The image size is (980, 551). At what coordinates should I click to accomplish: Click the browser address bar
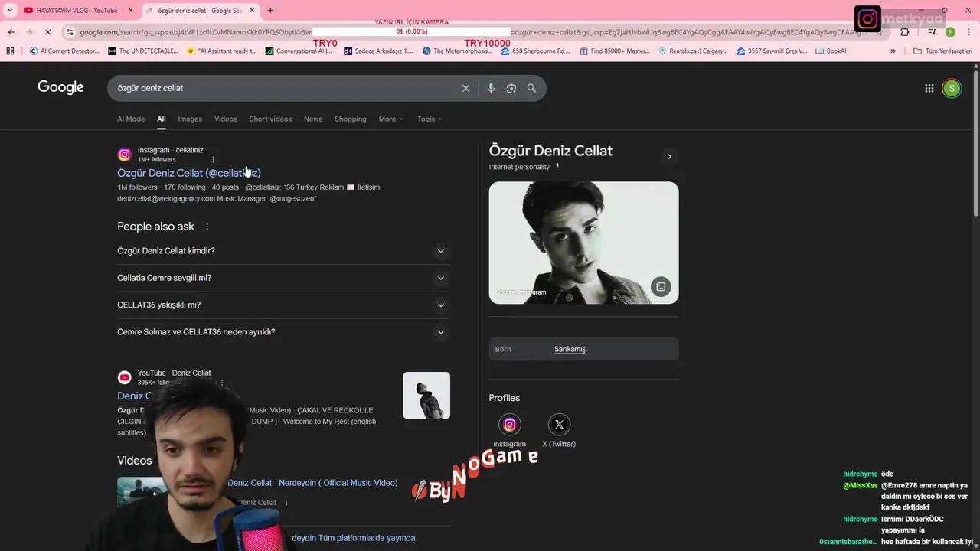pyautogui.click(x=475, y=32)
